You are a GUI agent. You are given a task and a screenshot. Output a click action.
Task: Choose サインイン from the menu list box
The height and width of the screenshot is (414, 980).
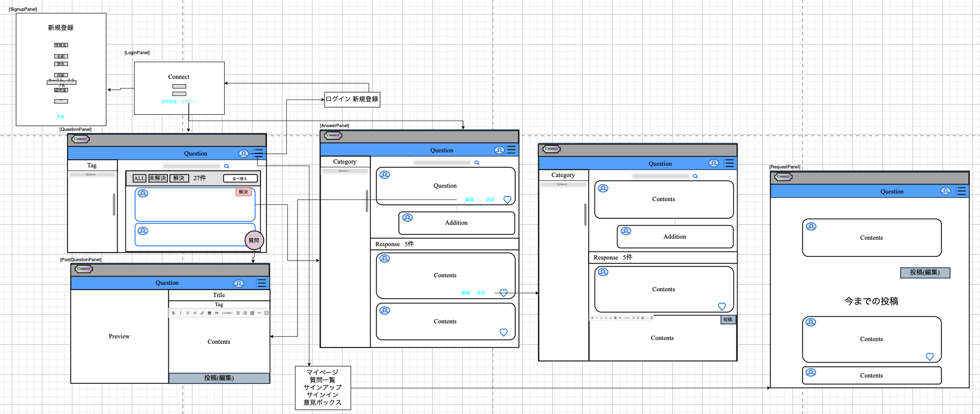(323, 395)
